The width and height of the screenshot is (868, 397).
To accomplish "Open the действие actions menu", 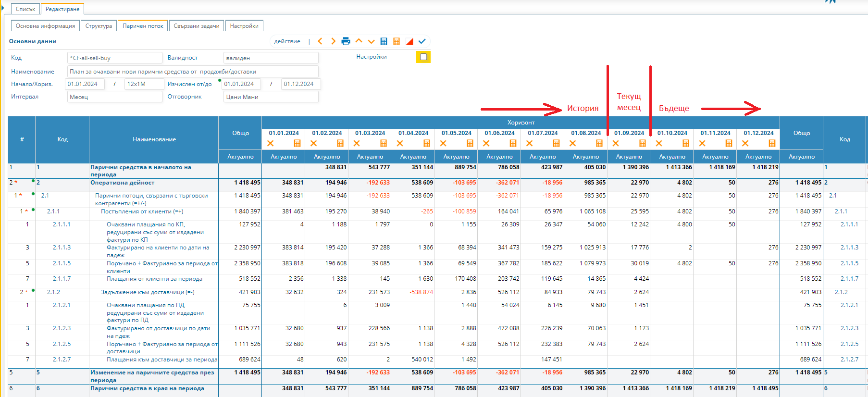I will [x=287, y=41].
